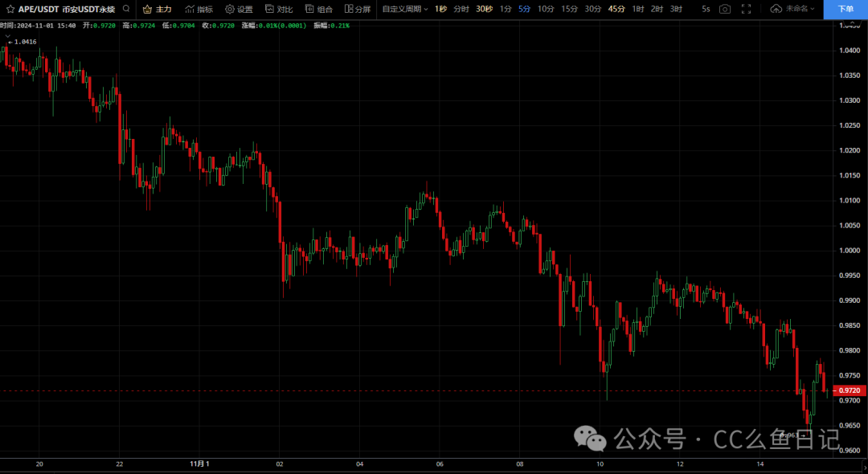Screen dimensions: 868x474
Task: Click the 06 date label on time axis
Action: [440, 464]
